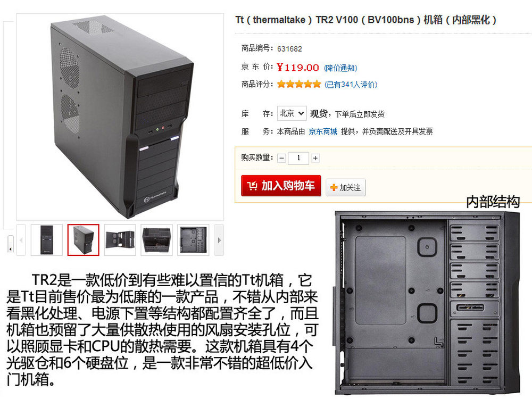The width and height of the screenshot is (532, 399).
Task: Open the 京东商城 seller link
Action: [x=323, y=131]
